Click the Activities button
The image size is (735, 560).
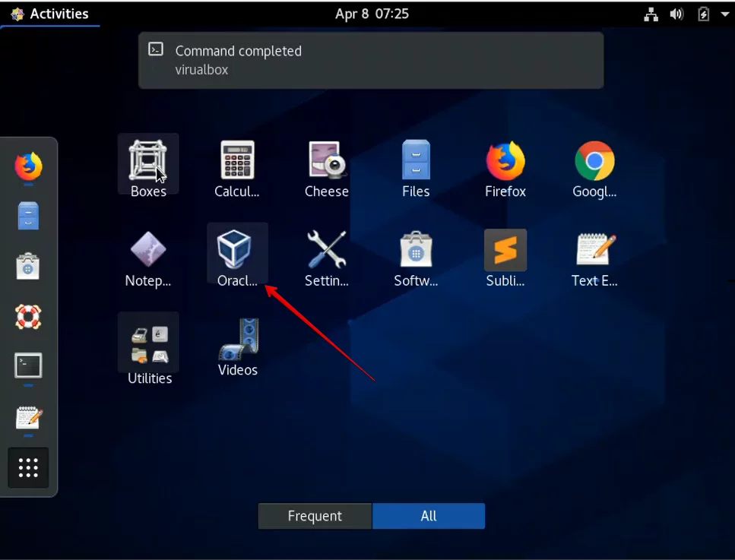click(x=50, y=14)
